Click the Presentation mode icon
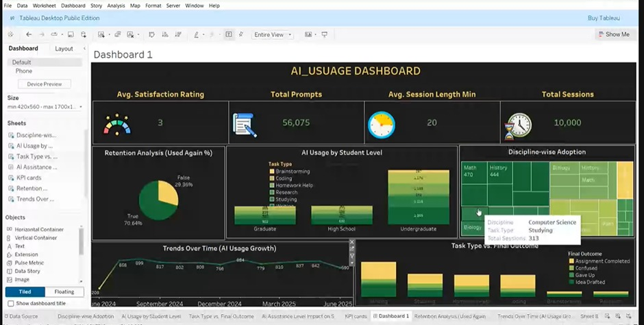Image resolution: width=644 pixels, height=325 pixels. (324, 34)
